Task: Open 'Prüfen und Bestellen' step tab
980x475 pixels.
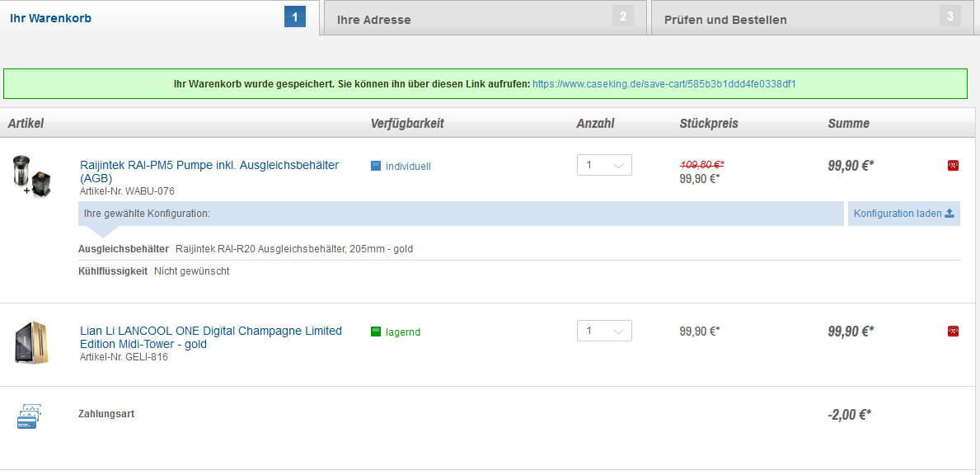Action: pyautogui.click(x=814, y=18)
